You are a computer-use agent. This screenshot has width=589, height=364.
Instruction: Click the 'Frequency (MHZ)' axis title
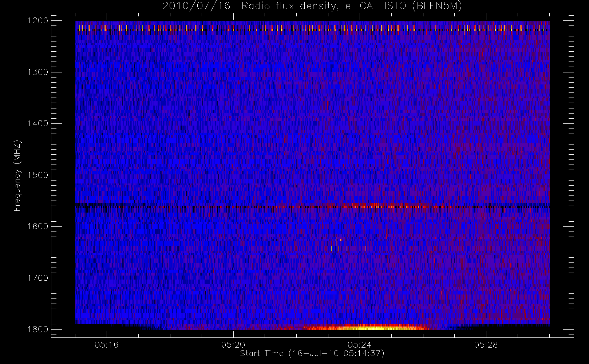pyautogui.click(x=17, y=175)
